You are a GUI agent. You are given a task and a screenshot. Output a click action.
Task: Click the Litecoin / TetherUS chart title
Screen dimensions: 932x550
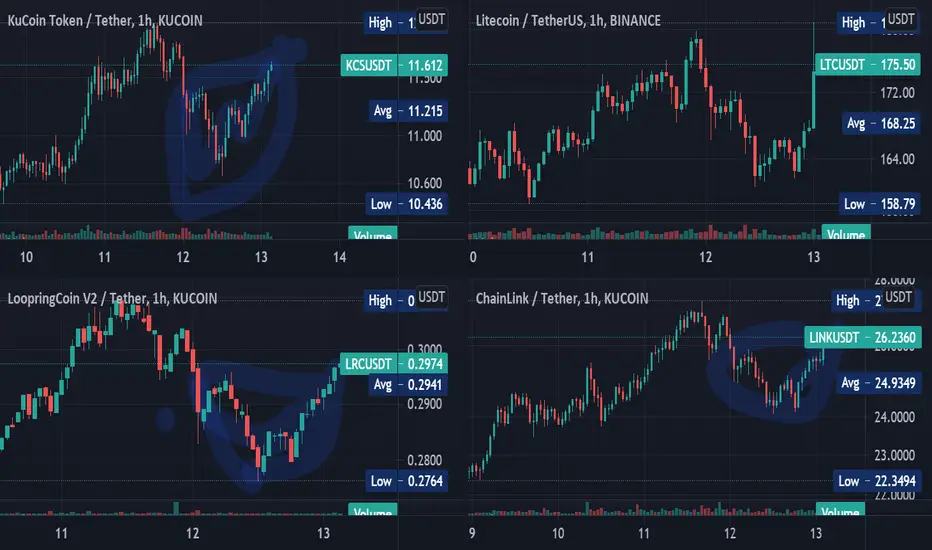[x=568, y=21]
